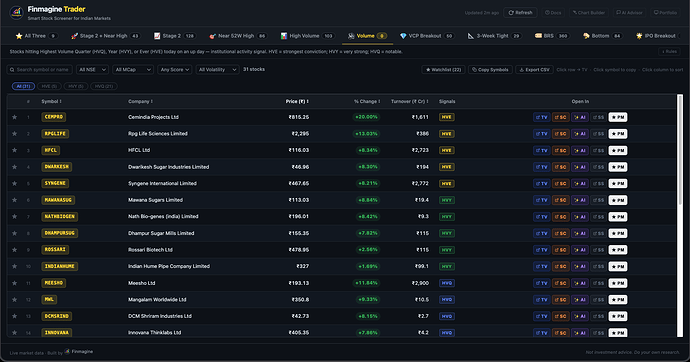Viewport: 690px width, 362px height.
Task: Star the RPGLIFE row for watchlist
Action: point(15,134)
